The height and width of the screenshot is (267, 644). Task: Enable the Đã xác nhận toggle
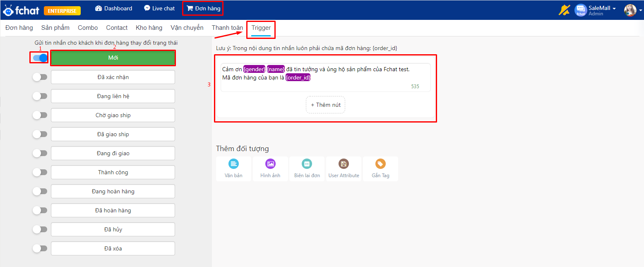(x=40, y=77)
